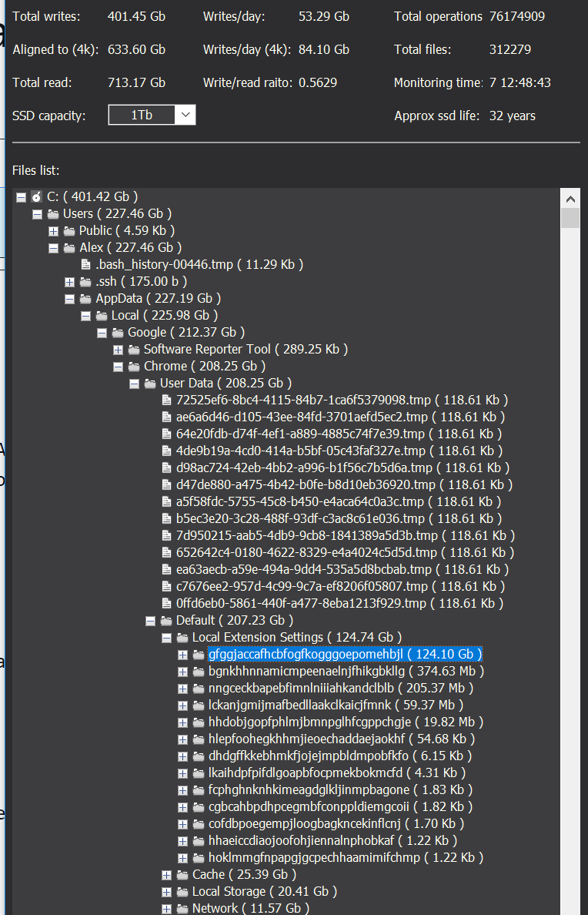This screenshot has width=588, height=915.
Task: Select the hlepfoohegkhhmjieoechaddaejaokhf folder row
Action: coord(342,739)
